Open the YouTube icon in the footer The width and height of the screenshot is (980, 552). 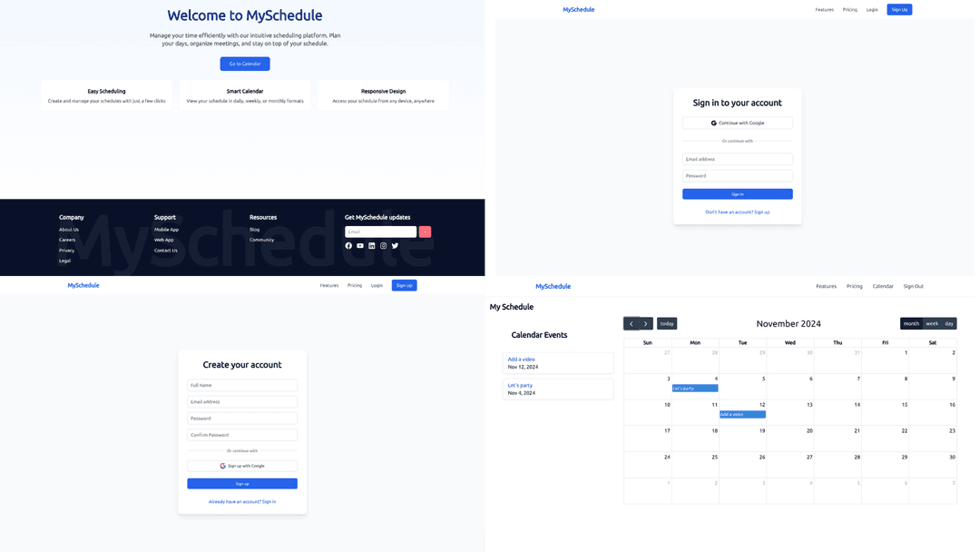[360, 246]
